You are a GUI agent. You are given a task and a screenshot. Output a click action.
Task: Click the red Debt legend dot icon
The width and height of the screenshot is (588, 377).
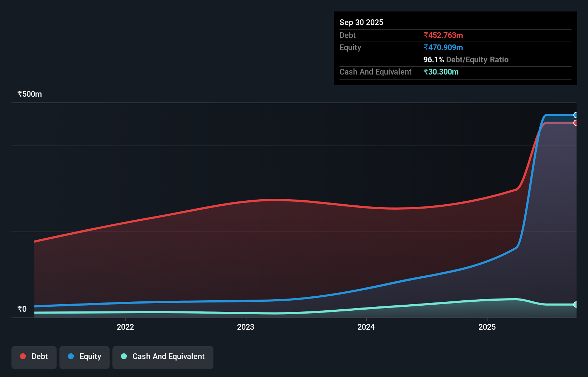[x=23, y=356]
